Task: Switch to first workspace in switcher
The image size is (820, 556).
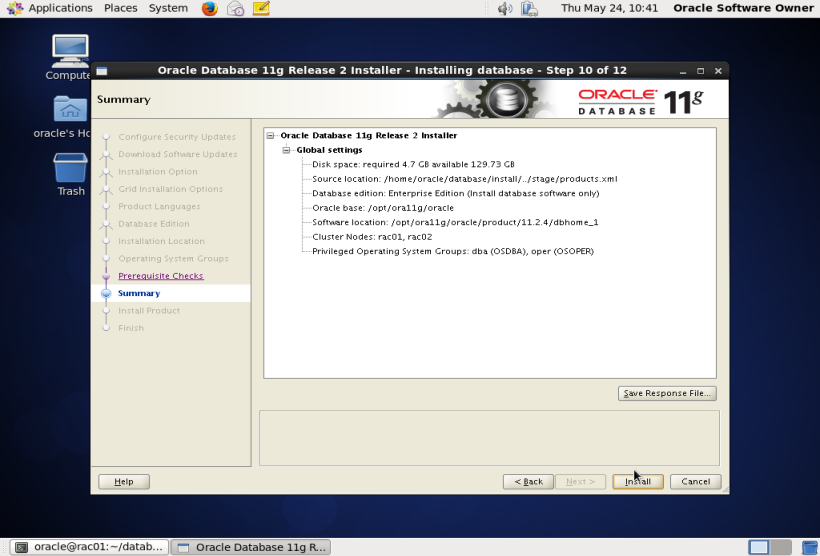Action: click(x=759, y=547)
